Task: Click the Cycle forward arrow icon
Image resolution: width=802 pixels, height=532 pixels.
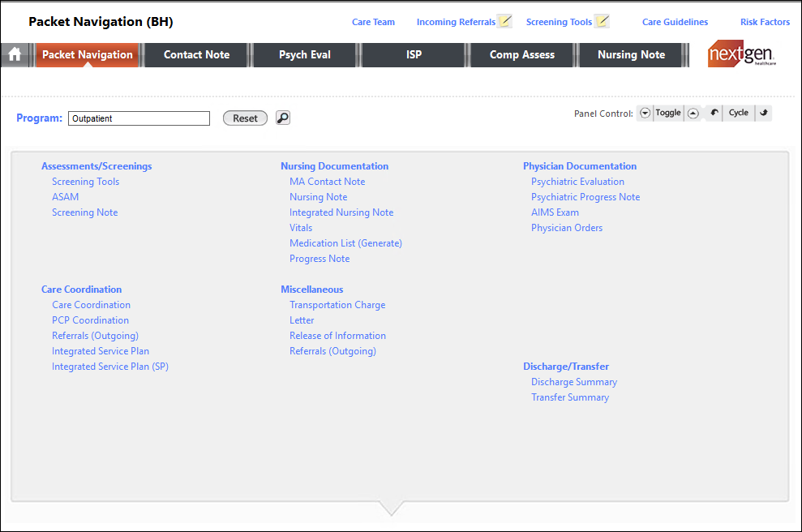Action: point(764,114)
